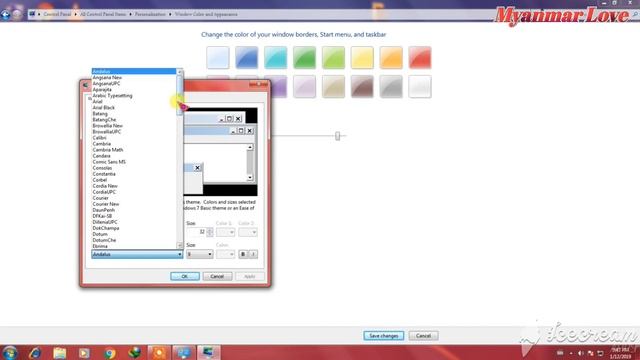Click the item Size field showing 32

[x=197, y=232]
